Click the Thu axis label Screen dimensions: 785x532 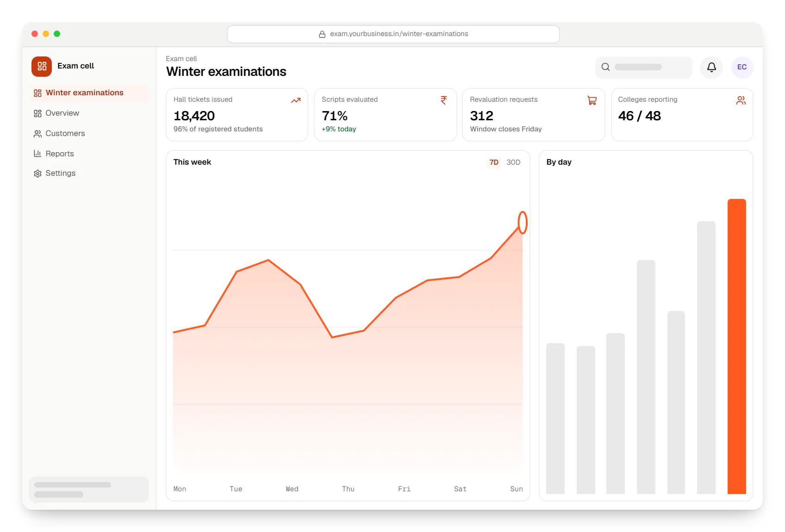point(348,489)
